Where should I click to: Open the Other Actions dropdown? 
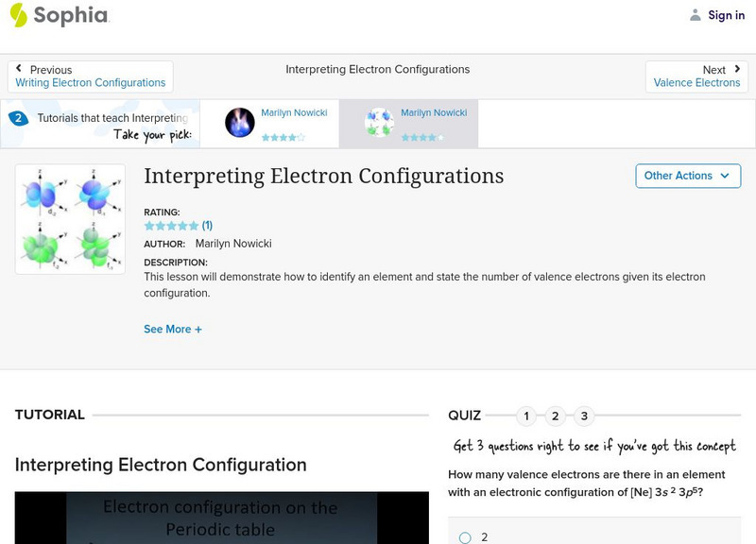[687, 176]
